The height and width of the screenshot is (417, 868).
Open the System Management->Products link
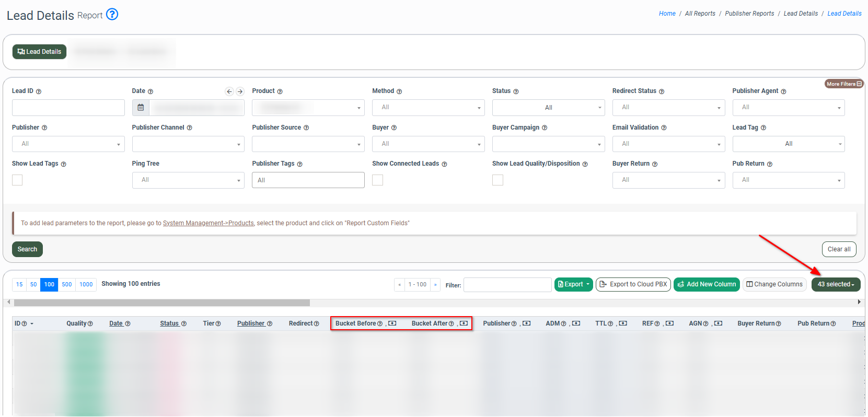tap(208, 223)
